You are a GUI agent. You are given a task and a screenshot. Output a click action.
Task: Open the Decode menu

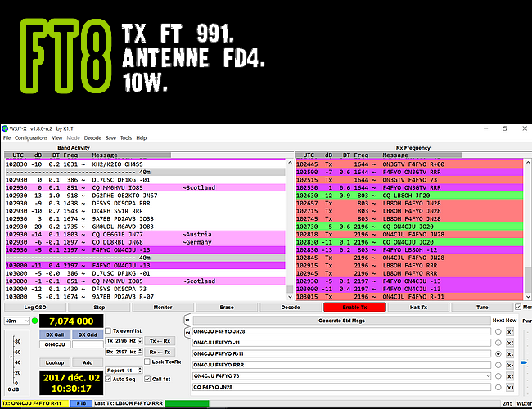pyautogui.click(x=92, y=138)
